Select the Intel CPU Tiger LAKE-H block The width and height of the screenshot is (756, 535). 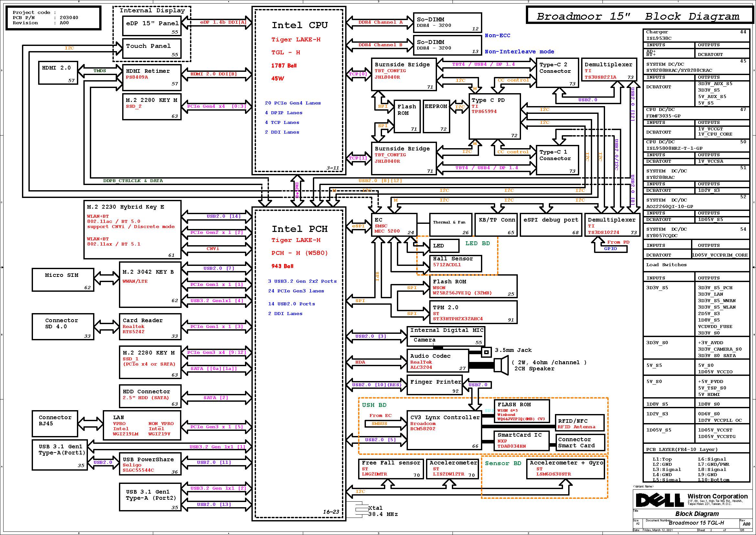(299, 90)
